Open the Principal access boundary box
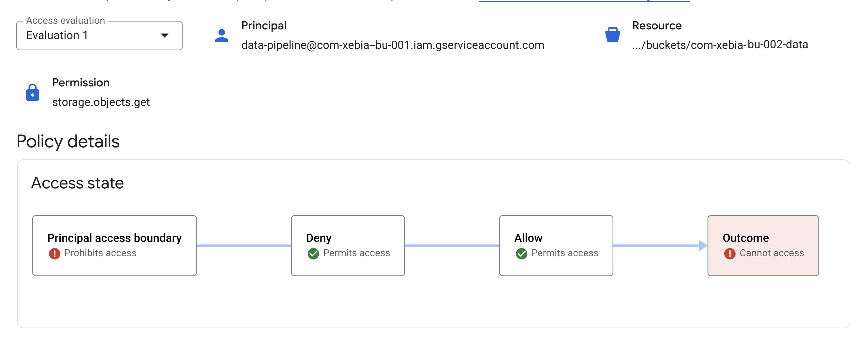 [114, 245]
